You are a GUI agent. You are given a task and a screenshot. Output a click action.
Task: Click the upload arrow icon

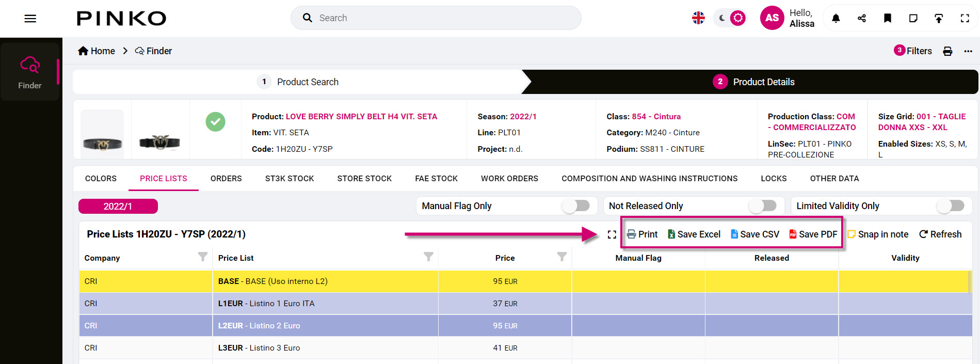[939, 19]
